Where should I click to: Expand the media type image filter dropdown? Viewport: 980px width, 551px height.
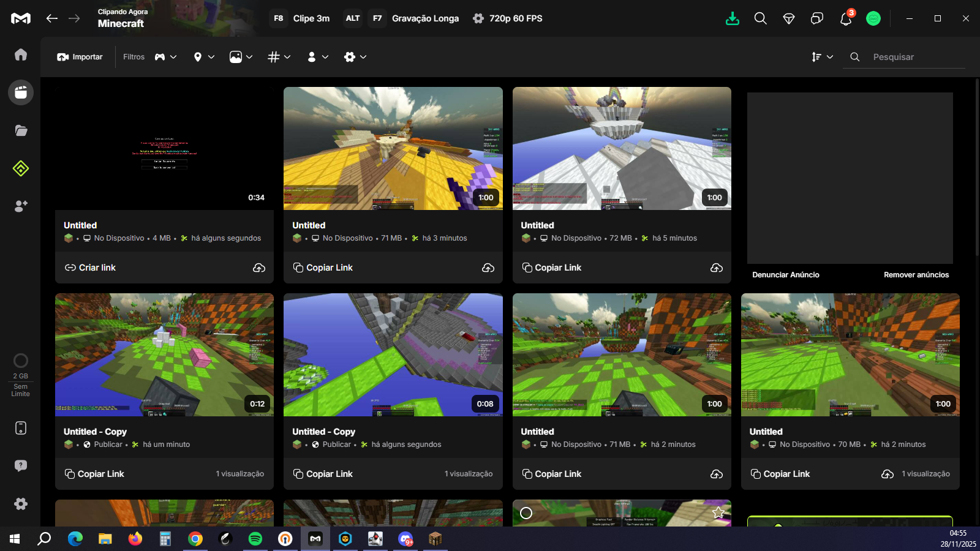pos(241,57)
